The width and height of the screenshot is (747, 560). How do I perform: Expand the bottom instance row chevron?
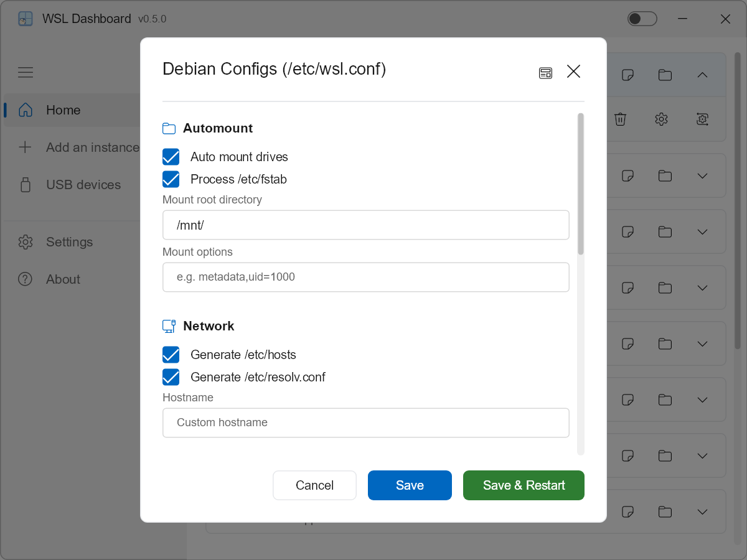[702, 511]
